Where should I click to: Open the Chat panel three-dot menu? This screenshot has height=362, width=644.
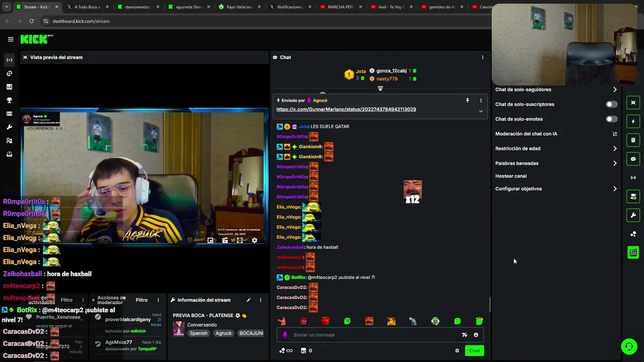coord(482,57)
